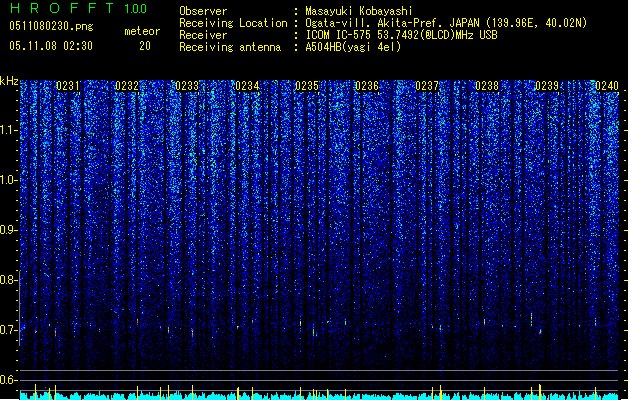This screenshot has width=629, height=400.
Task: Click the A504HB(yagi 4el) antenna text
Action: coord(353,47)
